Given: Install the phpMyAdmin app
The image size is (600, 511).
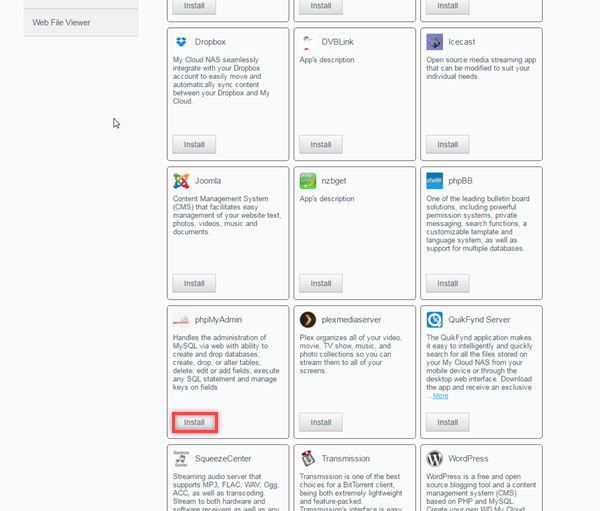Looking at the screenshot, I should tap(195, 422).
